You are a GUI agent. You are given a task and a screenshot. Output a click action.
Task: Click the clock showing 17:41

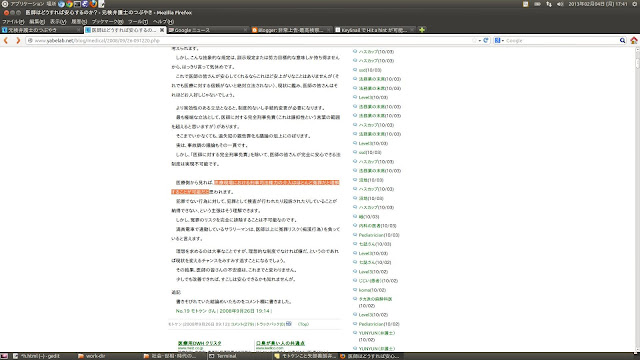(598, 4)
